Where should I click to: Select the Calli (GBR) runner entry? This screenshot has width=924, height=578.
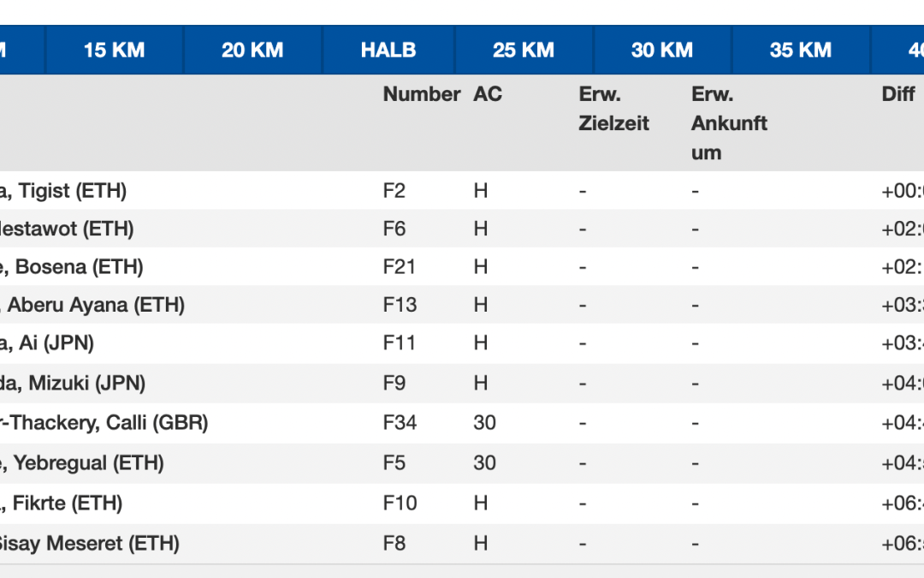click(x=104, y=423)
